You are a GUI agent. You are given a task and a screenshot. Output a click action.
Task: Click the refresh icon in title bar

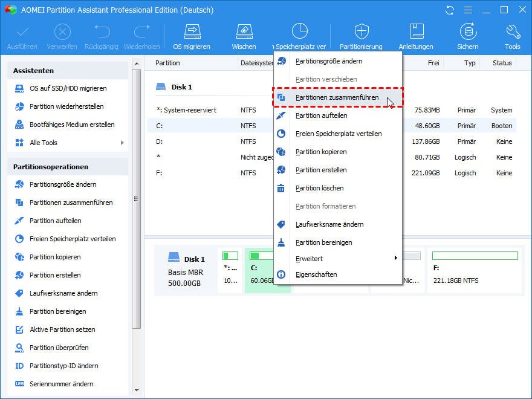[450, 10]
